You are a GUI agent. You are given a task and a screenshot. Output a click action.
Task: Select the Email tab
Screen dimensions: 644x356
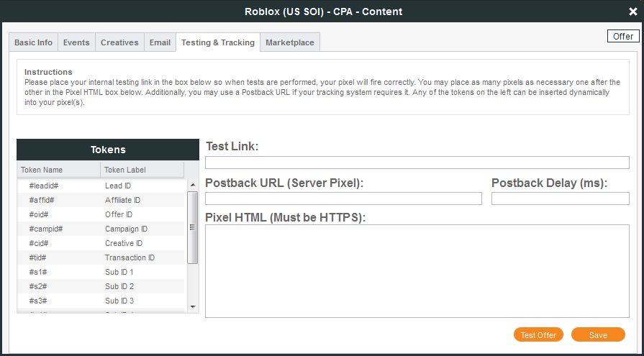[160, 42]
